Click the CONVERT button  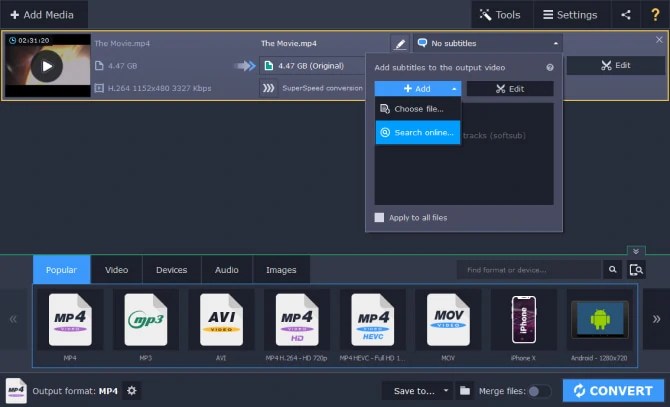point(613,390)
